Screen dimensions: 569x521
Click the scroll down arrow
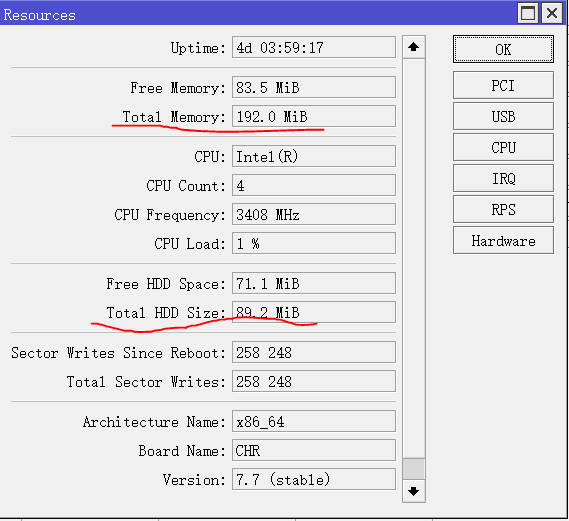413,491
